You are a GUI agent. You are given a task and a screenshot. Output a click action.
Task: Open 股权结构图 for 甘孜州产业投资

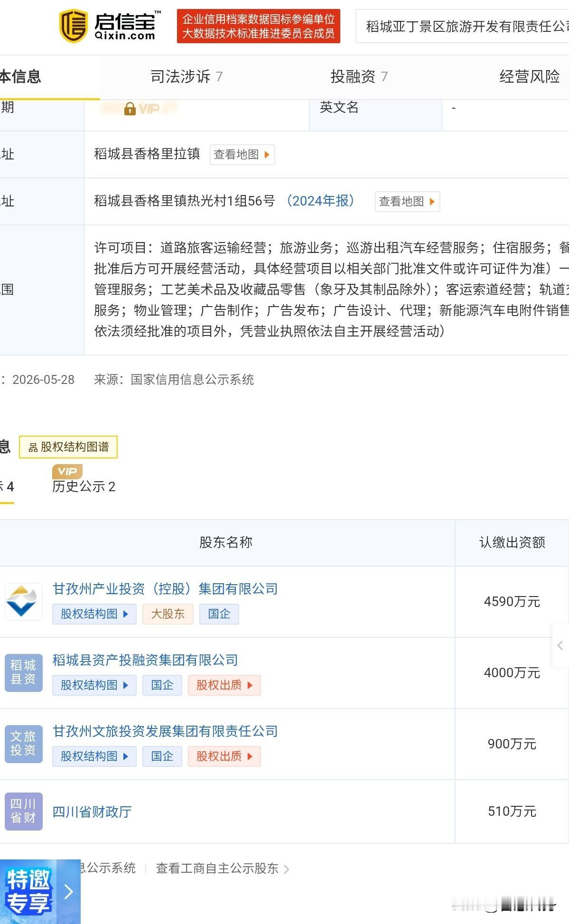tap(94, 614)
